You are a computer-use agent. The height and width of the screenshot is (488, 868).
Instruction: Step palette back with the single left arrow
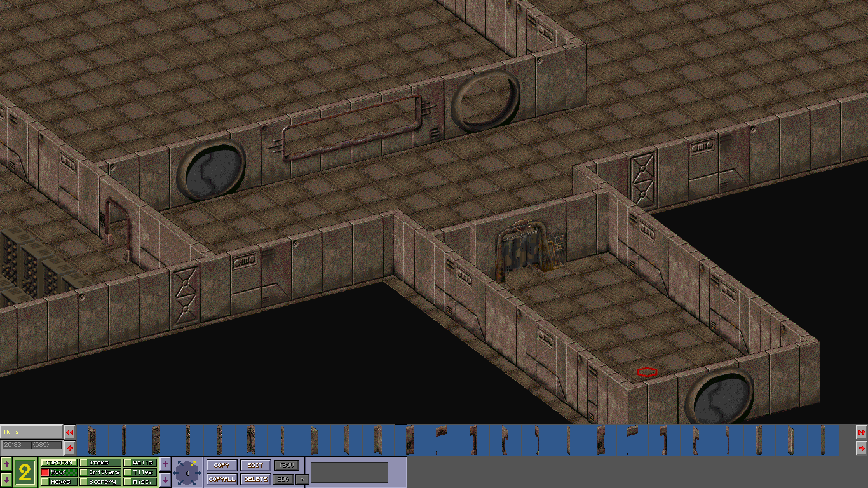[69, 448]
